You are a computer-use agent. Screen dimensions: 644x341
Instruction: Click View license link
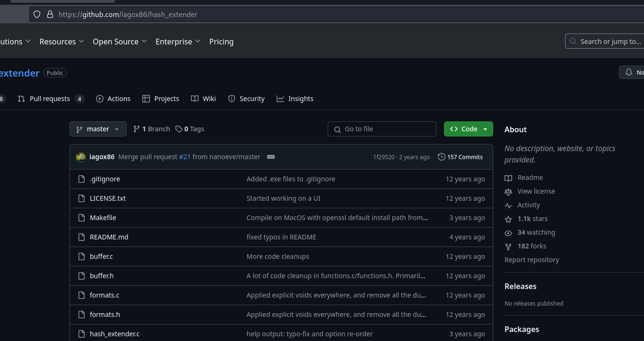[x=536, y=191]
